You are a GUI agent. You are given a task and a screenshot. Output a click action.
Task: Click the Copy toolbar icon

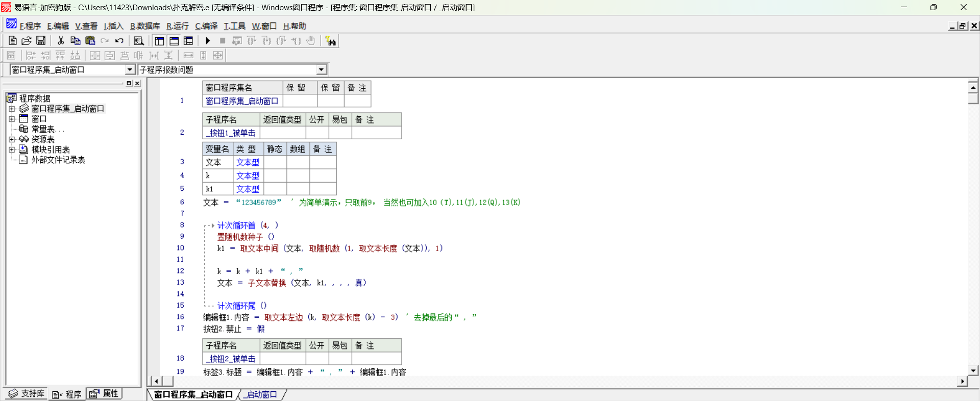pyautogui.click(x=75, y=41)
